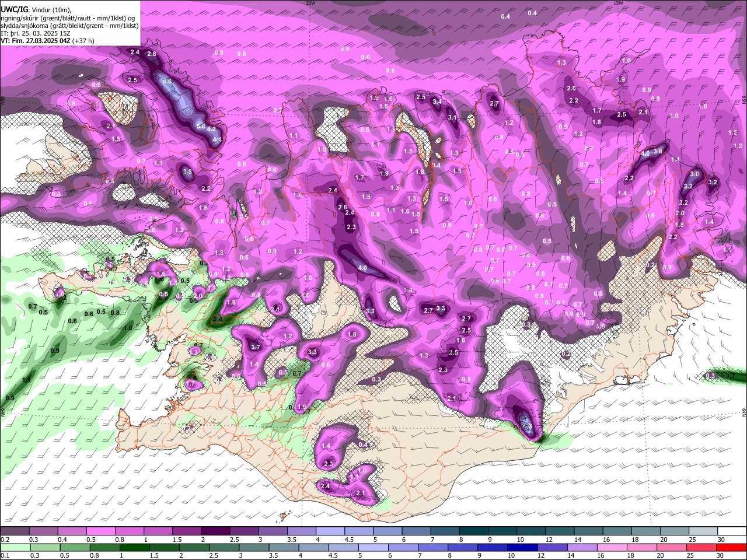Select the 'IT: þri. 25. 03. 2025 15Z' line
747x560 pixels.
pos(36,33)
